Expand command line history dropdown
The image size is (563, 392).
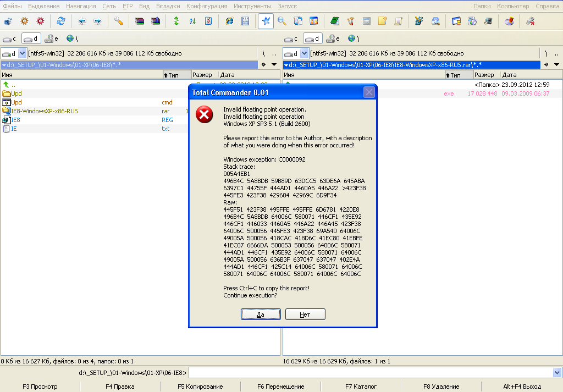(557, 373)
